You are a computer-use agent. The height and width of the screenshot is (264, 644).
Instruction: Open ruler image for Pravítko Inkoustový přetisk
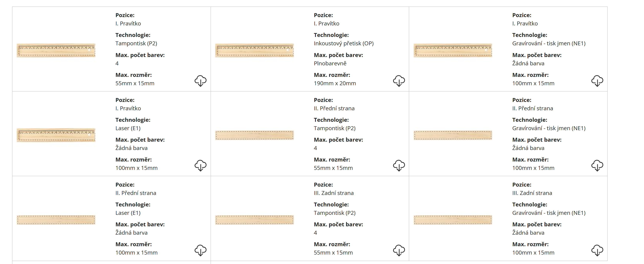pos(254,50)
